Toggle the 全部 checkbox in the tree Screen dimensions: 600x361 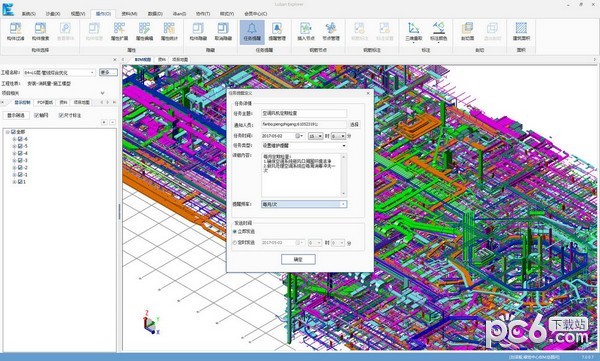[x=14, y=132]
